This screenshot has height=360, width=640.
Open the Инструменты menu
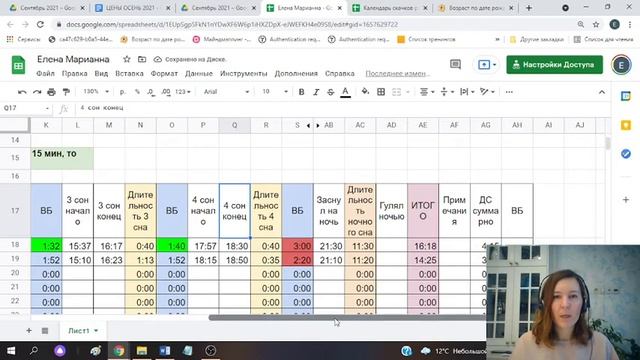(x=243, y=73)
